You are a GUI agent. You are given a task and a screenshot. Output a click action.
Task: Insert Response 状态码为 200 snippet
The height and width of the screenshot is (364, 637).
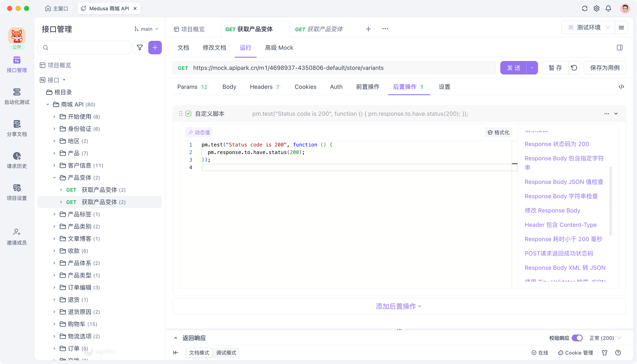[557, 144]
